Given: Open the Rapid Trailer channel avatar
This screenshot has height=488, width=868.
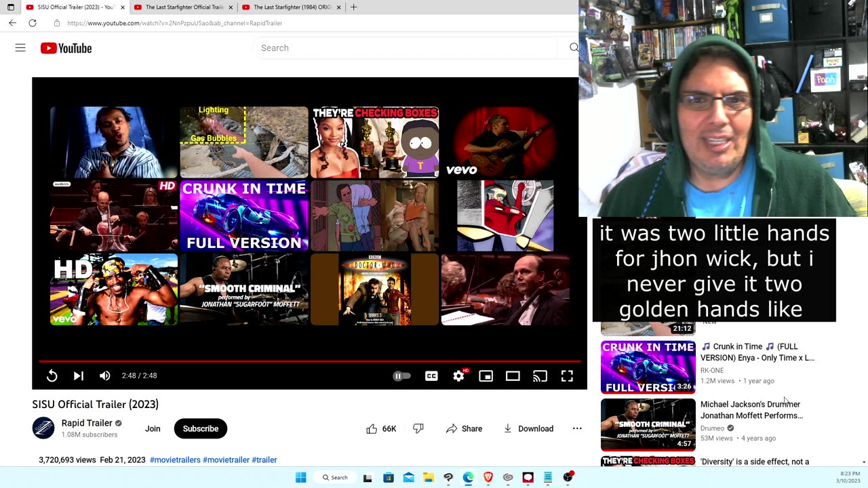Looking at the screenshot, I should (x=43, y=428).
